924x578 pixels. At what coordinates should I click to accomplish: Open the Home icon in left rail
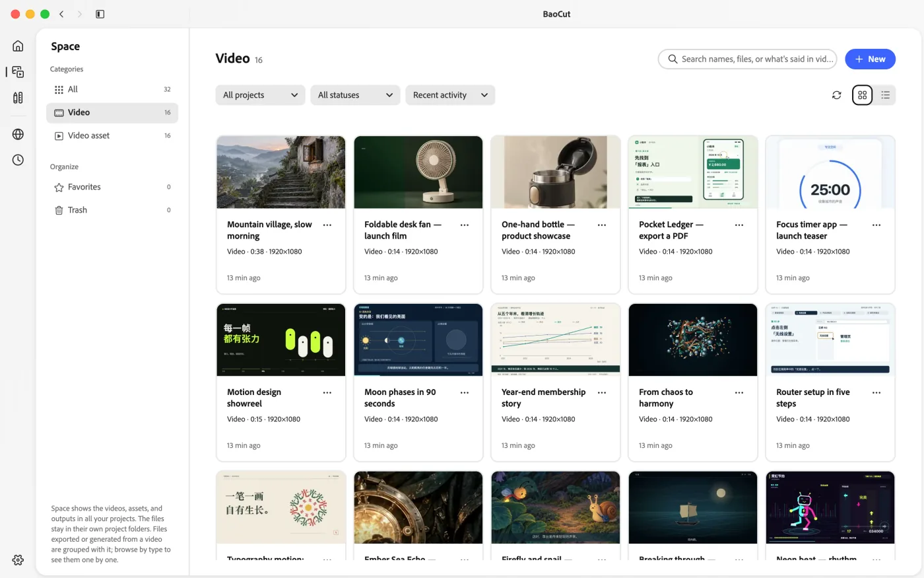pos(18,46)
